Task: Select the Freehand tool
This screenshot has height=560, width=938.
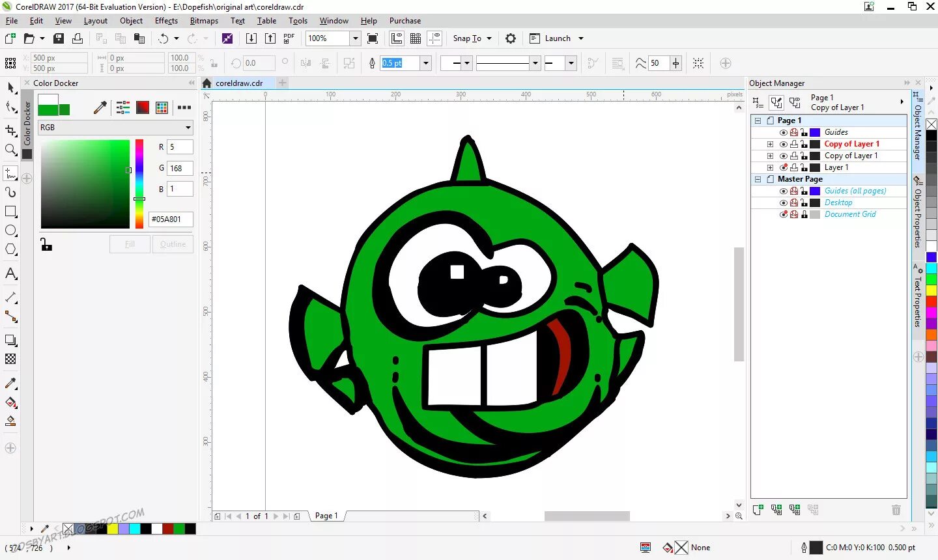Action: pos(10,173)
